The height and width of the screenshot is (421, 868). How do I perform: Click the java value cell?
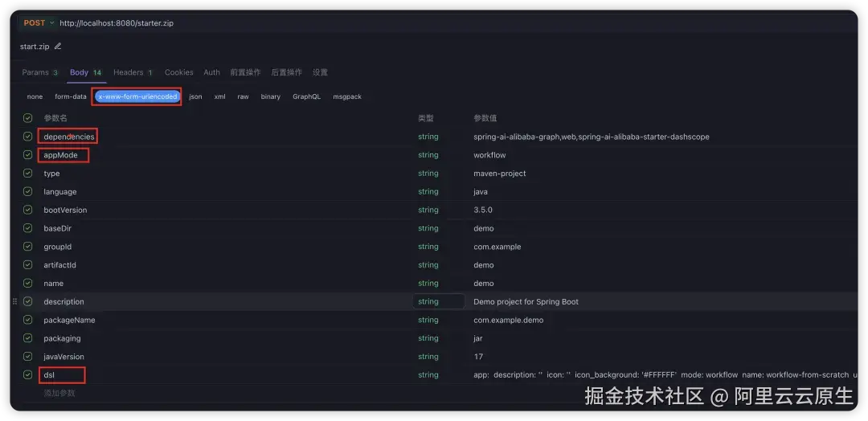[481, 191]
